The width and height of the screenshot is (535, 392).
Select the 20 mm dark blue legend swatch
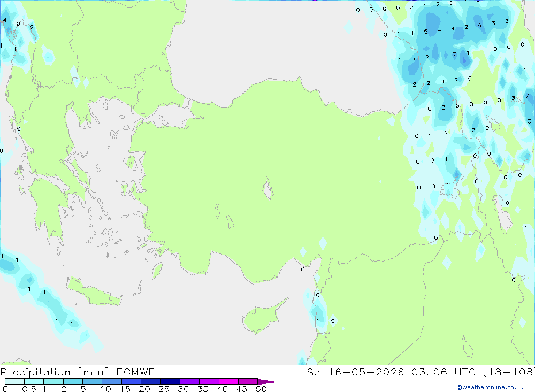pyautogui.click(x=150, y=381)
